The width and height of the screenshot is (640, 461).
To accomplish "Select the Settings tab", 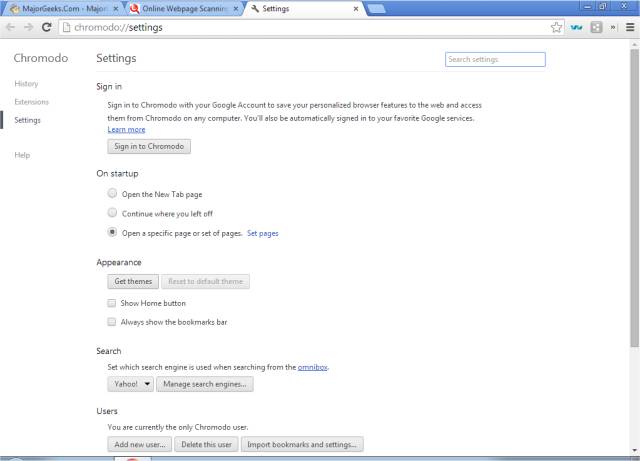I will [304, 9].
